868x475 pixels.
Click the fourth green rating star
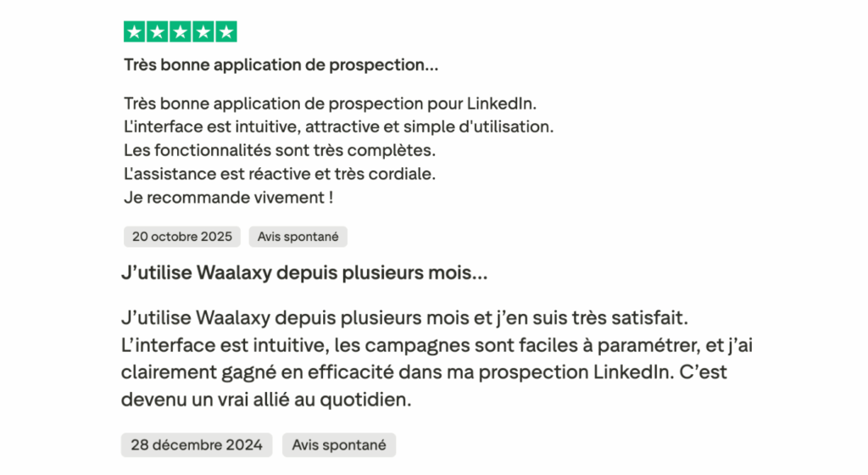[x=203, y=32]
